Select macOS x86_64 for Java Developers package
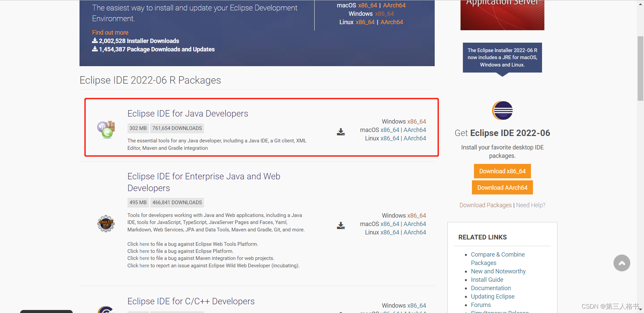The image size is (644, 313). pyautogui.click(x=390, y=130)
